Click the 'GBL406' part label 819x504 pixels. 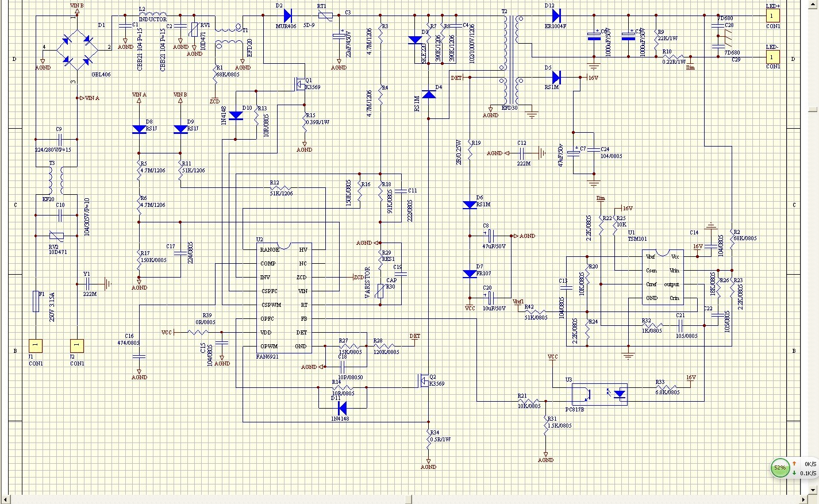tap(101, 74)
